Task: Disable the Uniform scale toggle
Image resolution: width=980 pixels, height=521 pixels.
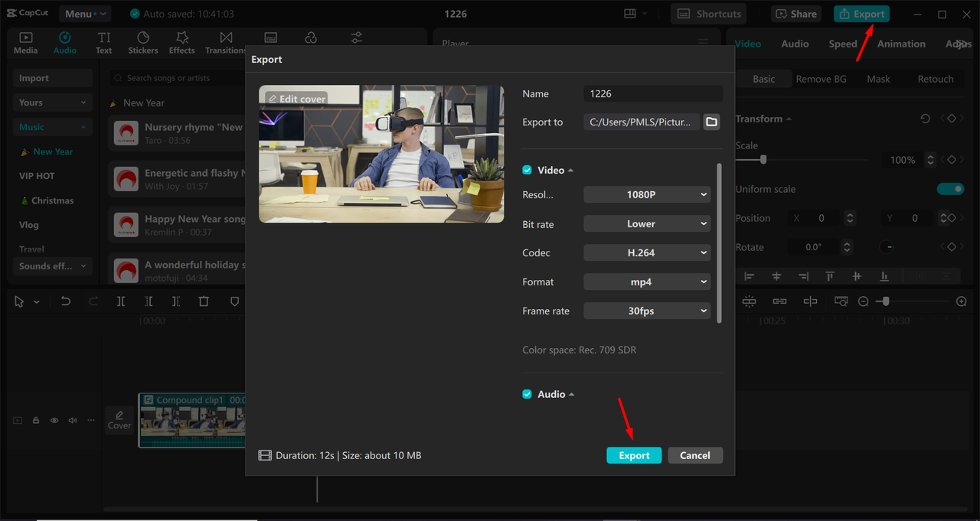Action: coord(950,189)
